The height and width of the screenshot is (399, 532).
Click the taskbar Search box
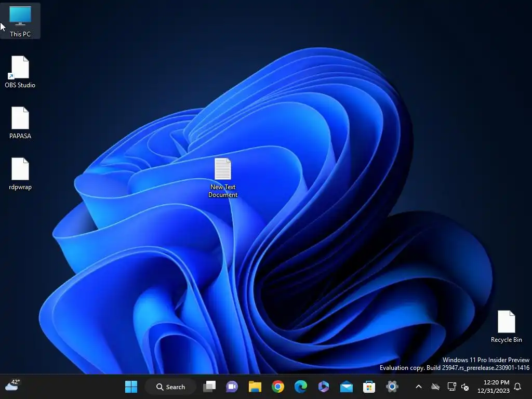tap(170, 387)
